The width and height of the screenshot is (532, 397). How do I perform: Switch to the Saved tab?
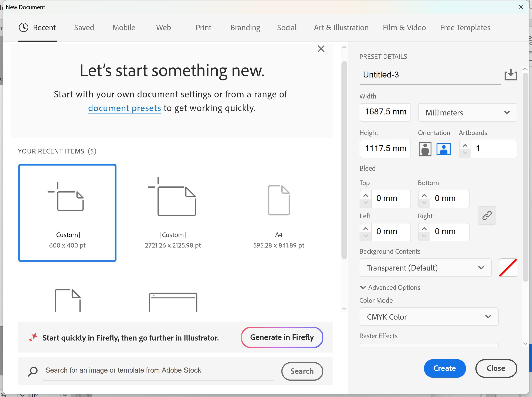[84, 28]
